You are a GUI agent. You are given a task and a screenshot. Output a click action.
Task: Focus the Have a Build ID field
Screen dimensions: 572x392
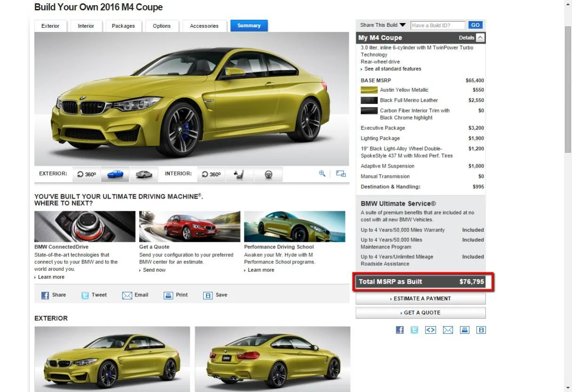click(437, 25)
